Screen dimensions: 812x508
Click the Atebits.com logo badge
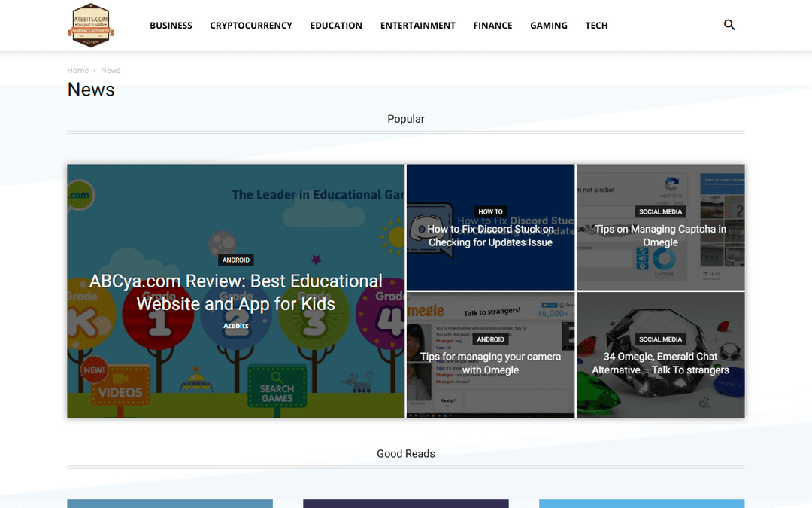[91, 25]
